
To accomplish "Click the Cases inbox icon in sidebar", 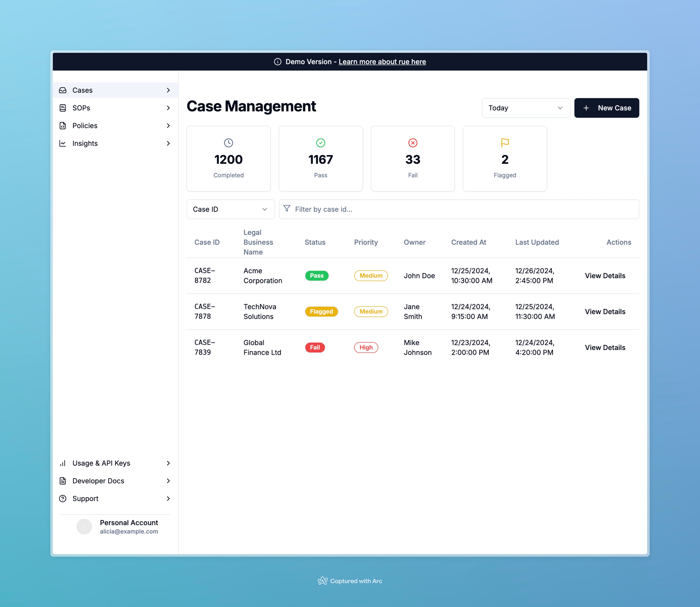I will [63, 90].
